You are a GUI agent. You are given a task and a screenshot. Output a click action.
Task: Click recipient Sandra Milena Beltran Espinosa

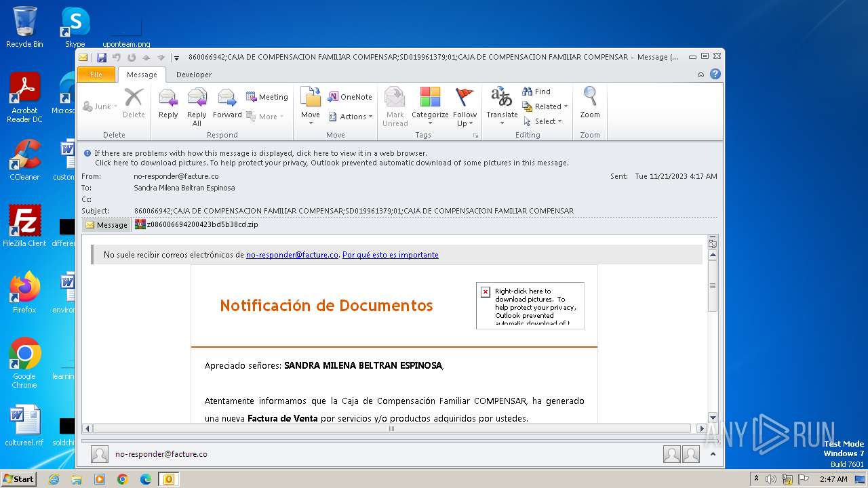point(184,188)
